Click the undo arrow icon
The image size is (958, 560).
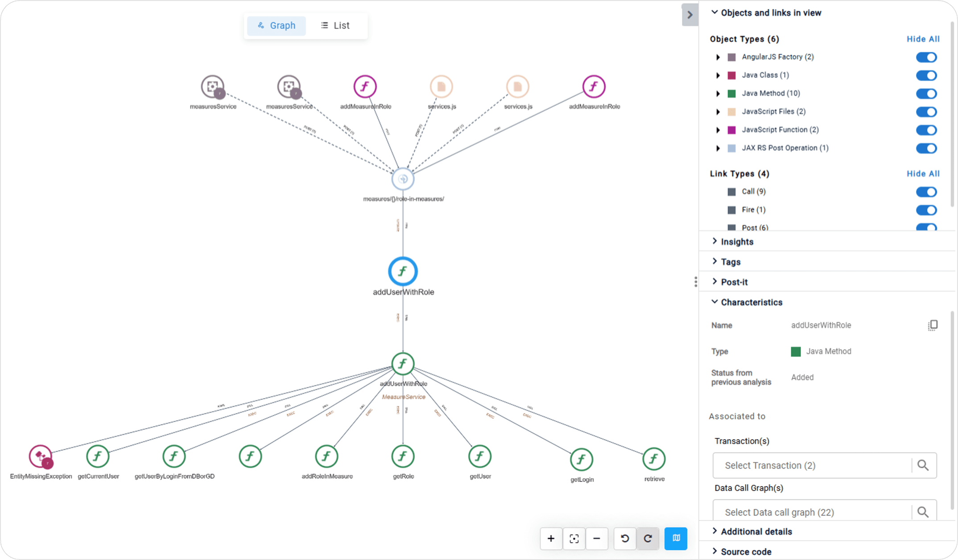click(624, 539)
